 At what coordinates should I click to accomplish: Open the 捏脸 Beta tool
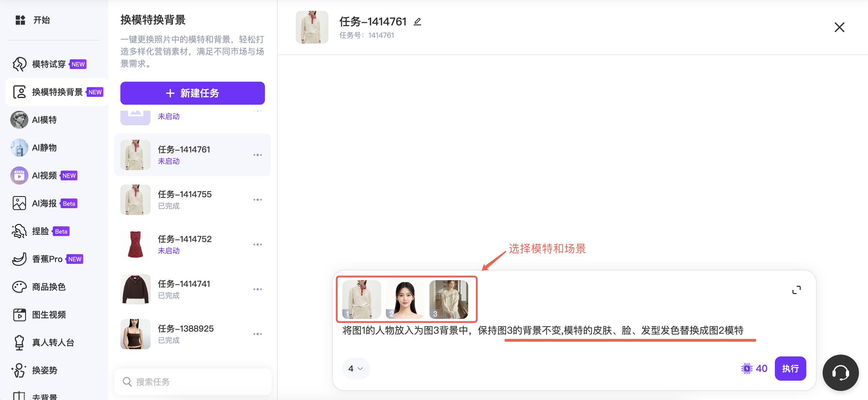[41, 231]
